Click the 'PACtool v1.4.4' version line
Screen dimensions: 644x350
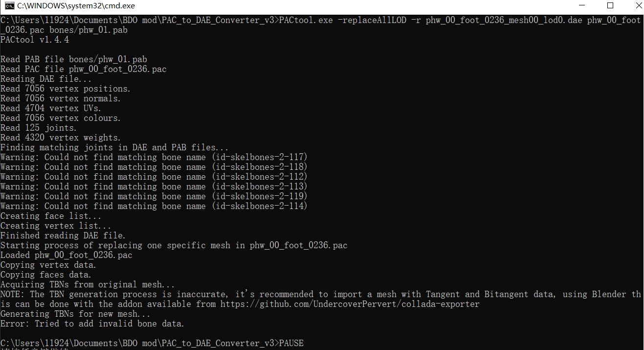click(35, 40)
